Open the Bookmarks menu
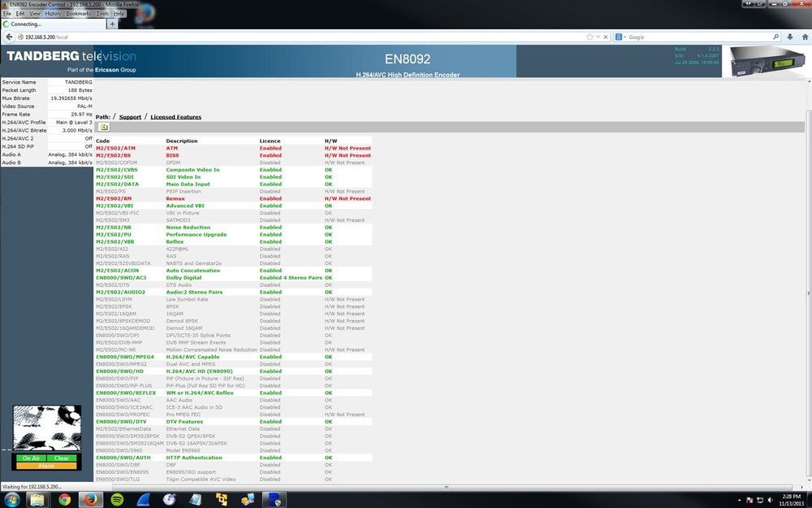 pos(78,14)
